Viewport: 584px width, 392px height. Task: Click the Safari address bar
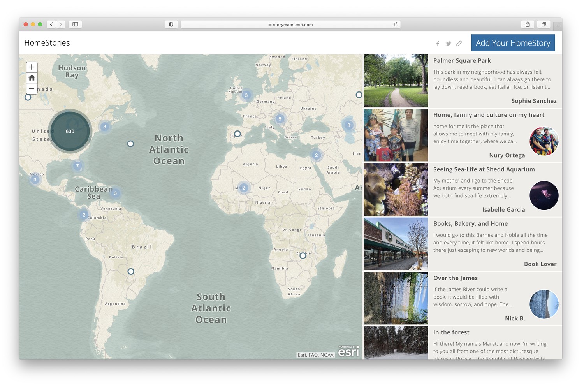click(290, 24)
